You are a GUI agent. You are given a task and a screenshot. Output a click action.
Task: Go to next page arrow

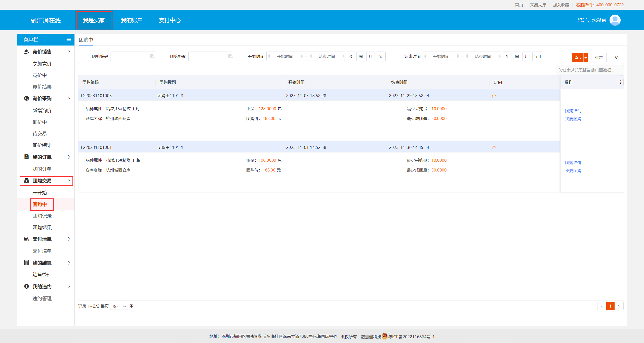coord(619,306)
